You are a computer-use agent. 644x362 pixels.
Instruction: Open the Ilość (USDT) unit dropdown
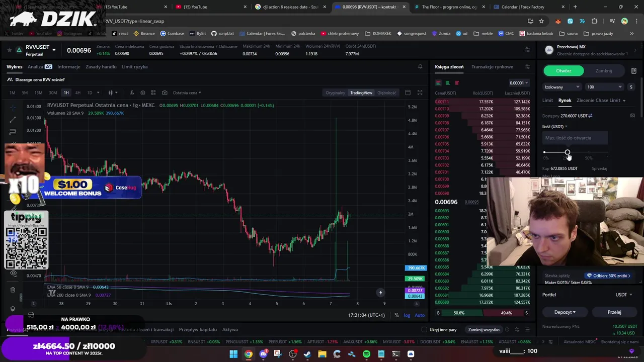555,127
